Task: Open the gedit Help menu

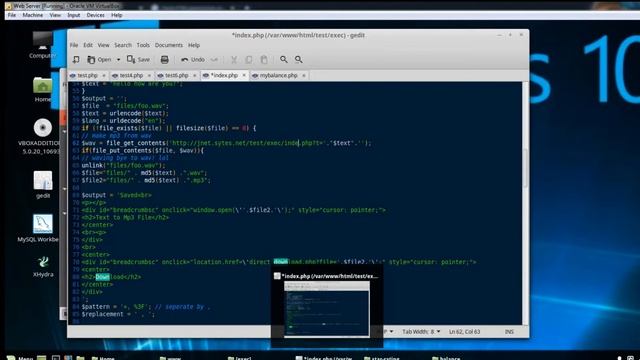Action: [194, 45]
